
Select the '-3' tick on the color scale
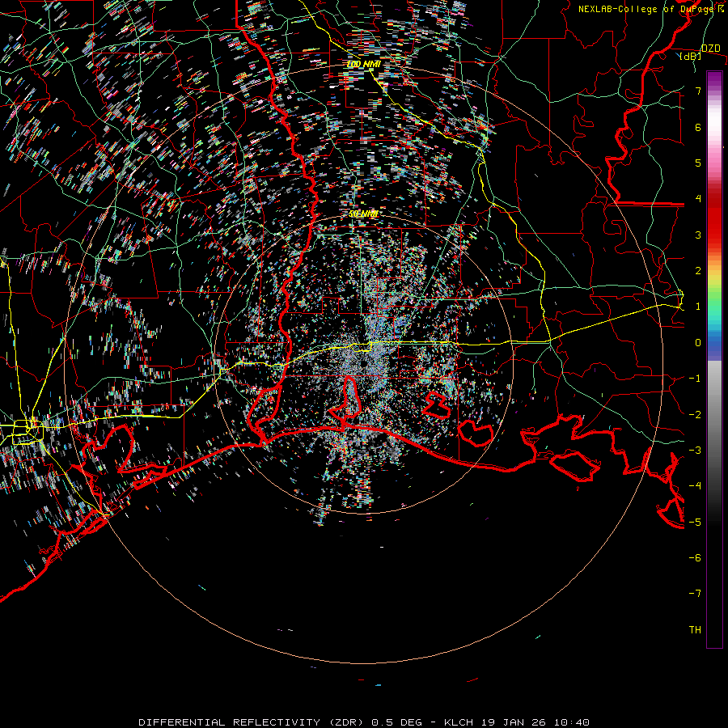pos(695,451)
